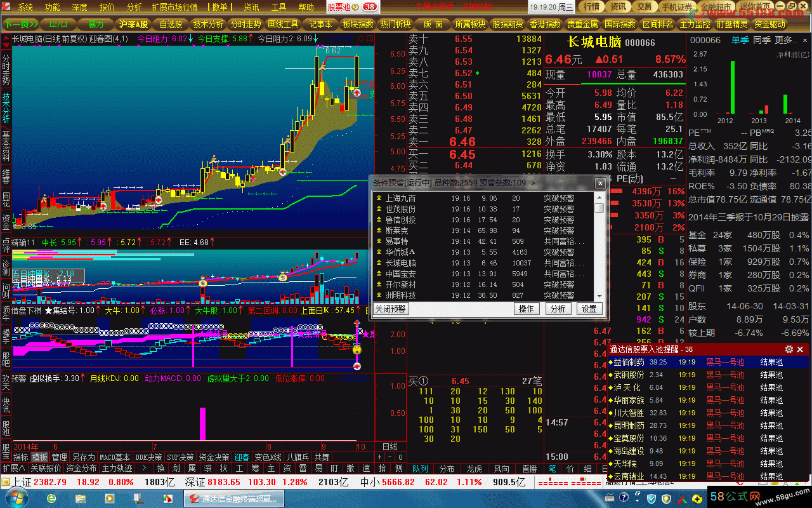Viewport: 812px width, 508px height.
Task: Select the 迎春 template tab
Action: [242, 457]
